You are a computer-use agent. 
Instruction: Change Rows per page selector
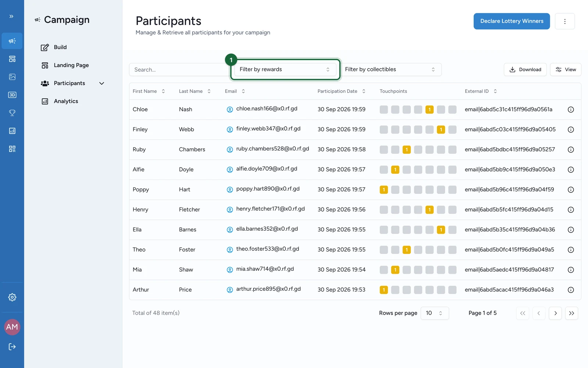[435, 313]
